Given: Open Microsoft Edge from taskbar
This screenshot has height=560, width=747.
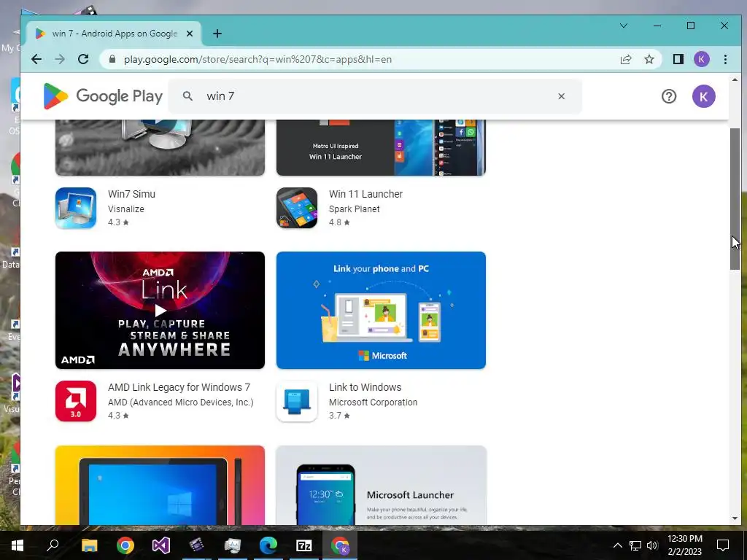Looking at the screenshot, I should click(x=268, y=545).
